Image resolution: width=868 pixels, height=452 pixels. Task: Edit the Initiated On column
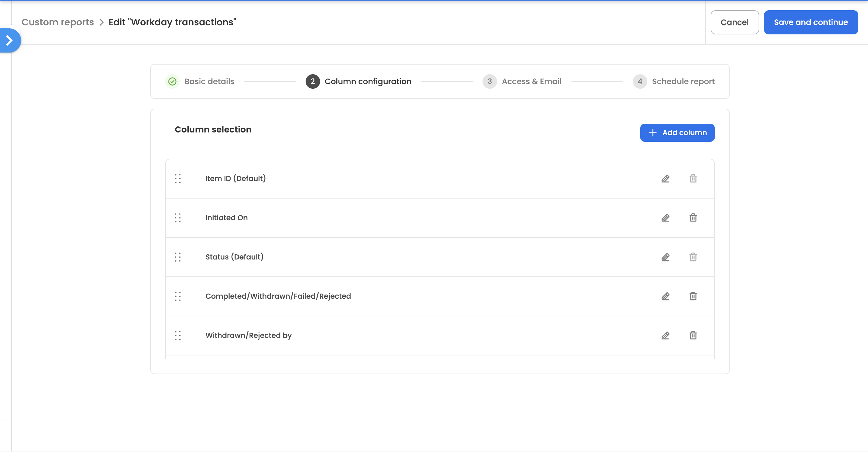pos(665,218)
